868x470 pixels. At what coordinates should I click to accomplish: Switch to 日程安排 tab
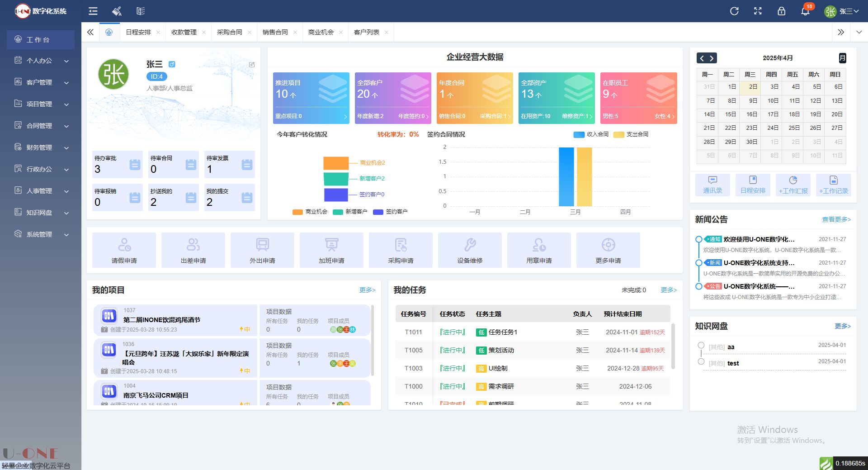pos(138,32)
